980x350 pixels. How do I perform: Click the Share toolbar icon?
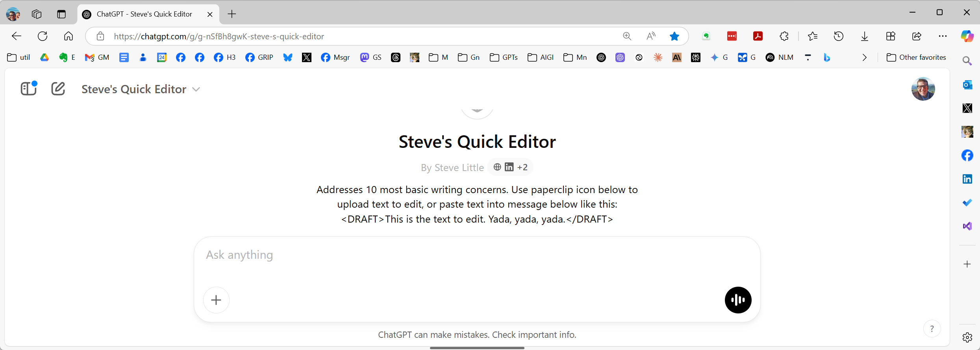tap(917, 36)
